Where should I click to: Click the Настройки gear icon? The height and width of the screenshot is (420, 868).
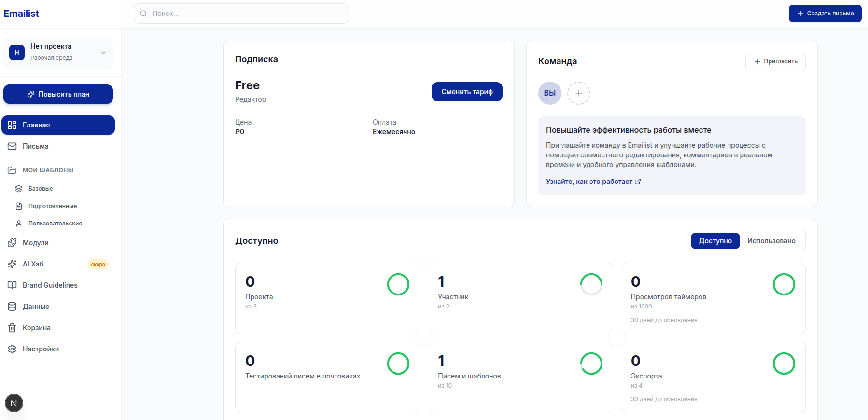coord(12,349)
